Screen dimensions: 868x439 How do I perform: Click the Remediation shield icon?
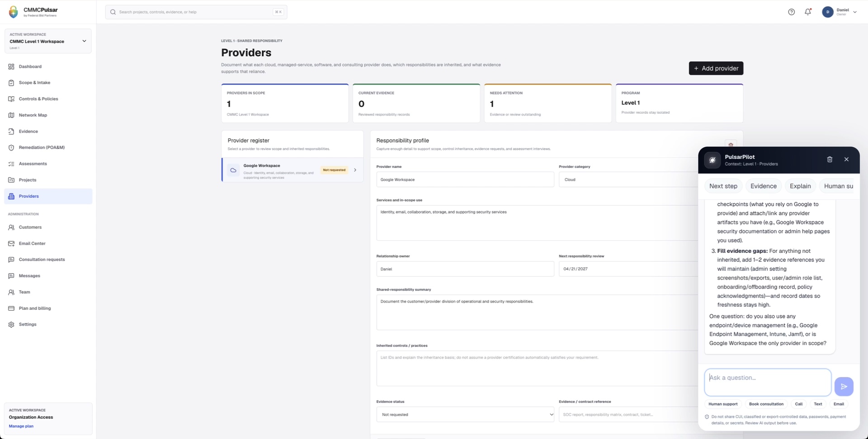click(11, 148)
